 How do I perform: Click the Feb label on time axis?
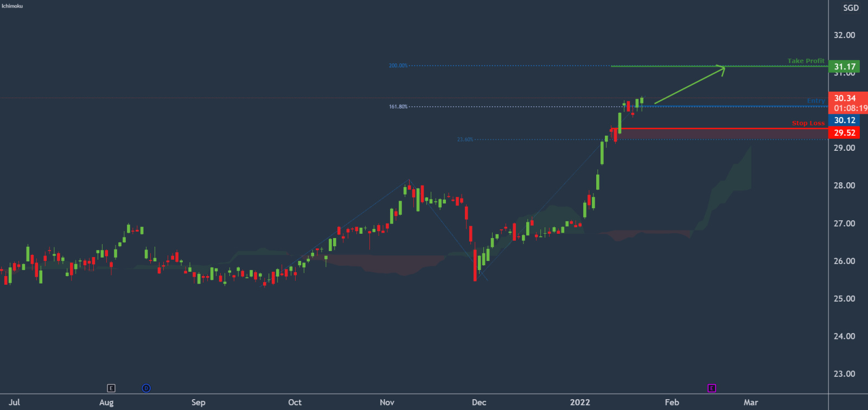point(672,402)
